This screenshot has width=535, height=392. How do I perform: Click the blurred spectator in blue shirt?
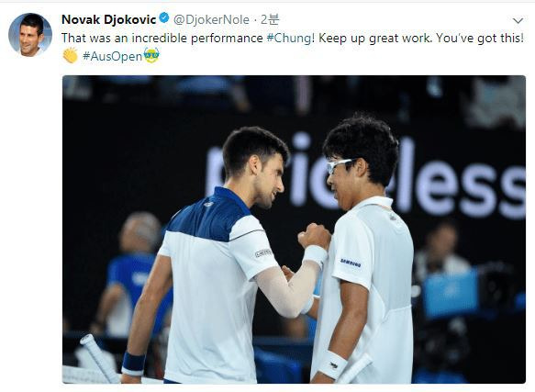(135, 274)
